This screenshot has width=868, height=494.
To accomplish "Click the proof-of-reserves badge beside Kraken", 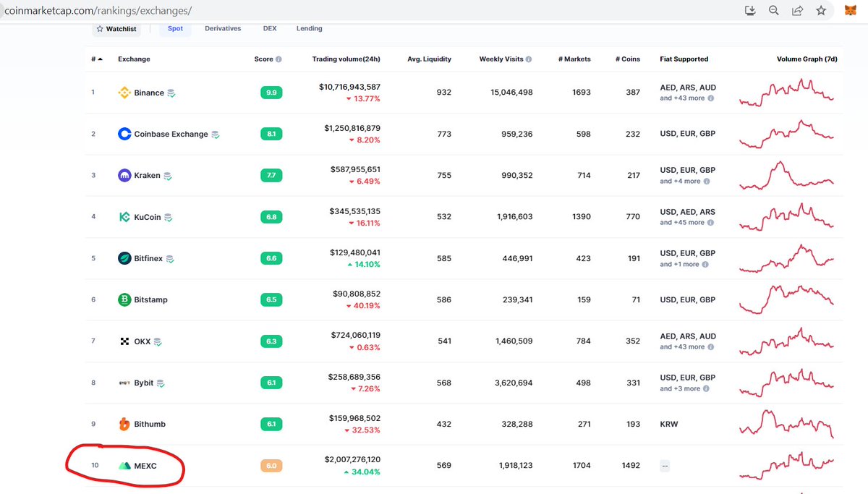I will (168, 176).
